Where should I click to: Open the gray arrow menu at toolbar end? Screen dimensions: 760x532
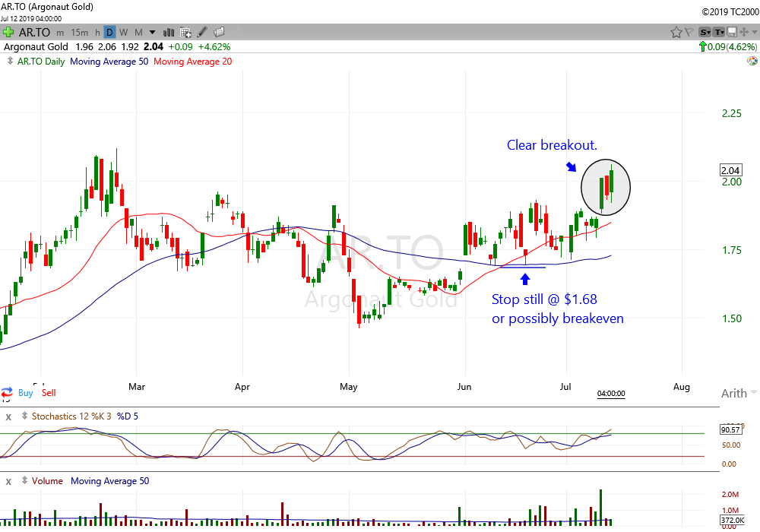pos(755,33)
